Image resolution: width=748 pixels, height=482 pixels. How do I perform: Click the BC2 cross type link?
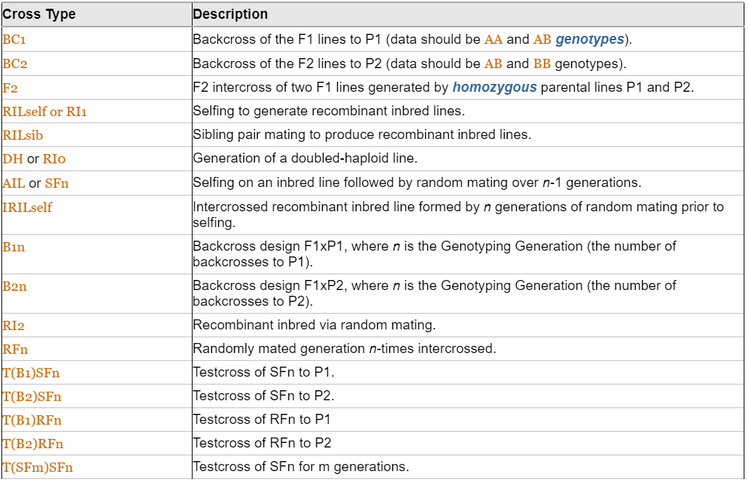pyautogui.click(x=15, y=64)
